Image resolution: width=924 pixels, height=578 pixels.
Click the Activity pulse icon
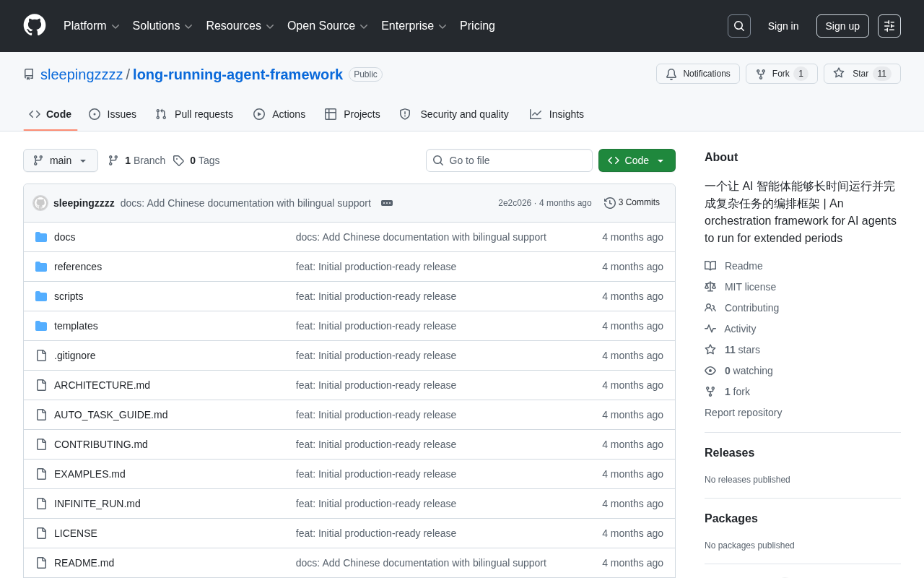710,329
